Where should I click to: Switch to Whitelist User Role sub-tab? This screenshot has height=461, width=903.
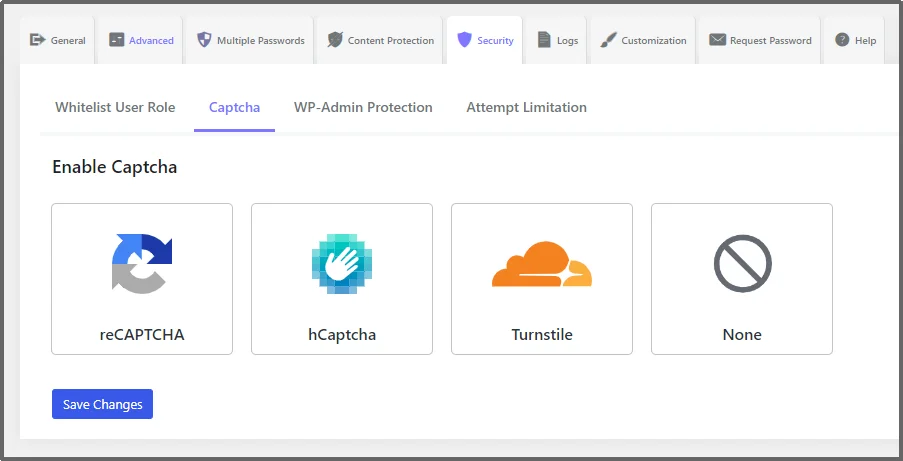click(x=115, y=107)
